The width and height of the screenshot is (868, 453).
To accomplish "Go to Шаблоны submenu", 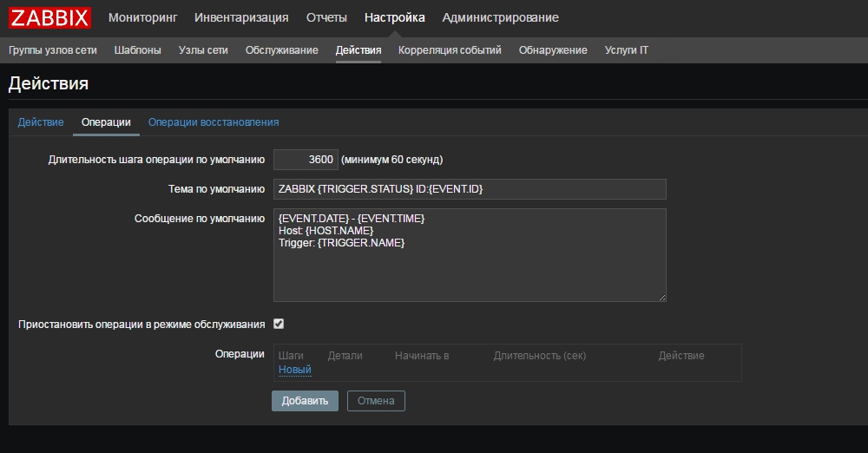I will pos(138,50).
